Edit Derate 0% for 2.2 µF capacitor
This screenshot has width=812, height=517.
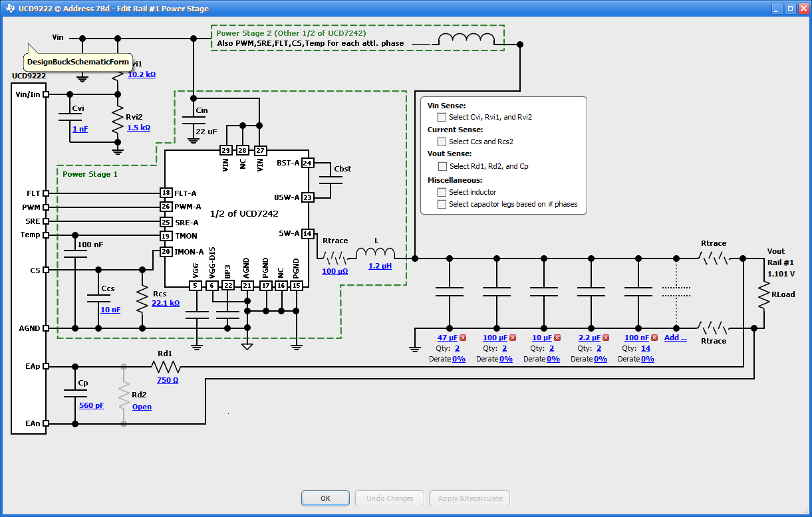(x=601, y=359)
